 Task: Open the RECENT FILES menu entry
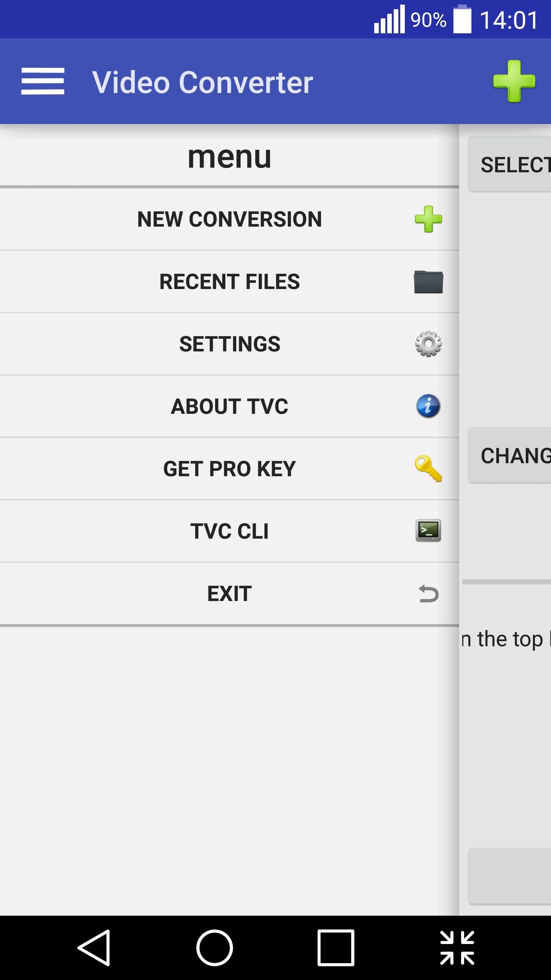click(230, 282)
